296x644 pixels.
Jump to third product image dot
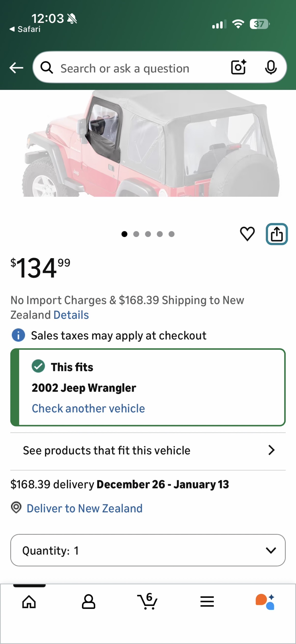tap(148, 234)
